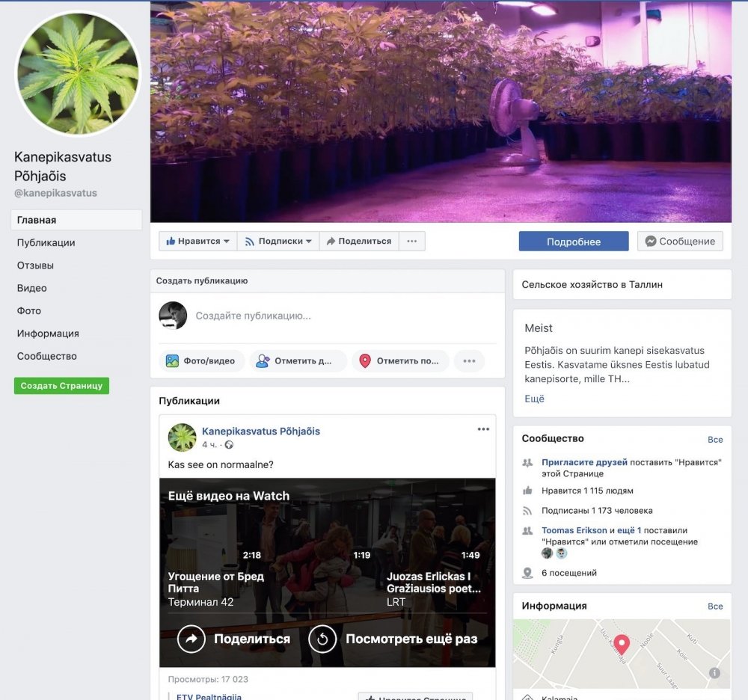Click the replay circular arrow icon
The image size is (748, 700).
[322, 639]
